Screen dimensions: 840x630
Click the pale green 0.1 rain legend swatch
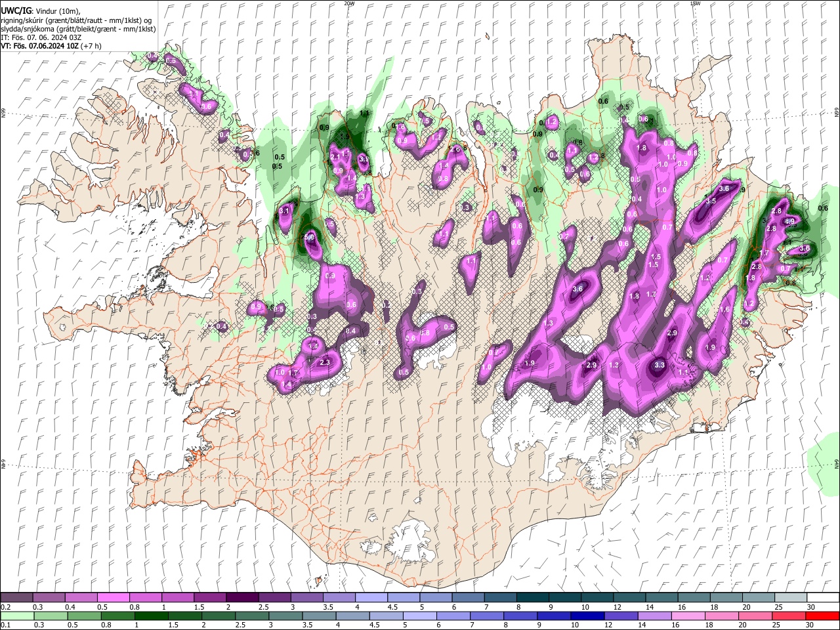coord(17,616)
